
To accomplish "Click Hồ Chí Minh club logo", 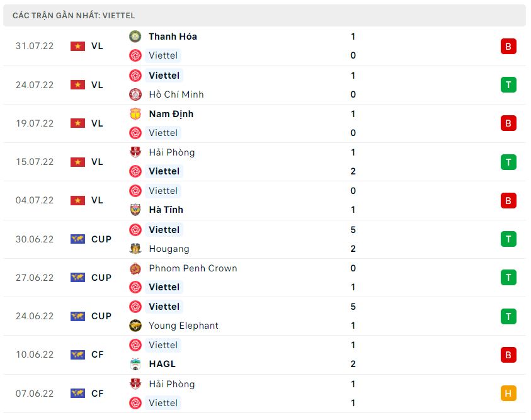I will (x=135, y=94).
